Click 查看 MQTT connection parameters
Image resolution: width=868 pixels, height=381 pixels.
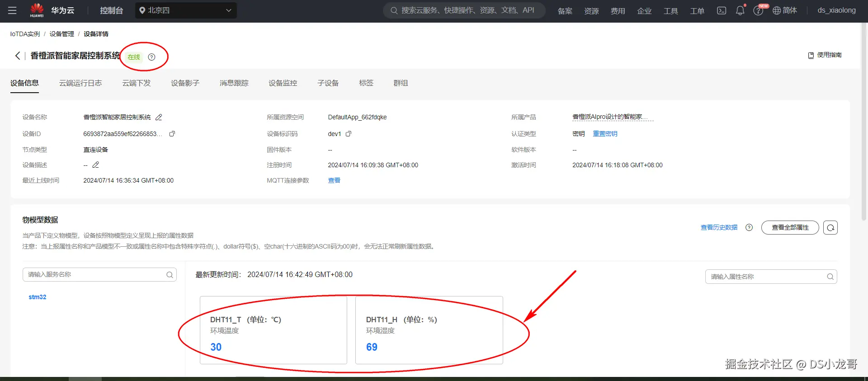(x=334, y=180)
